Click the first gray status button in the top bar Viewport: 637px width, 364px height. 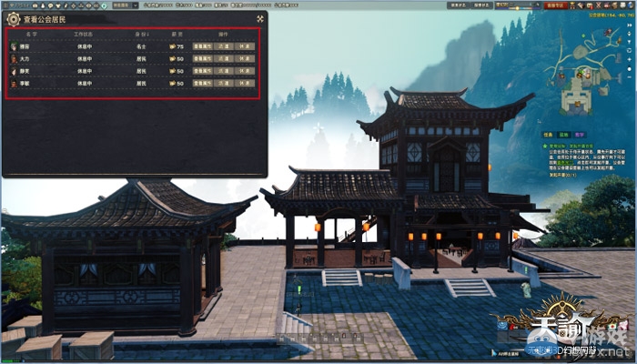point(459,5)
